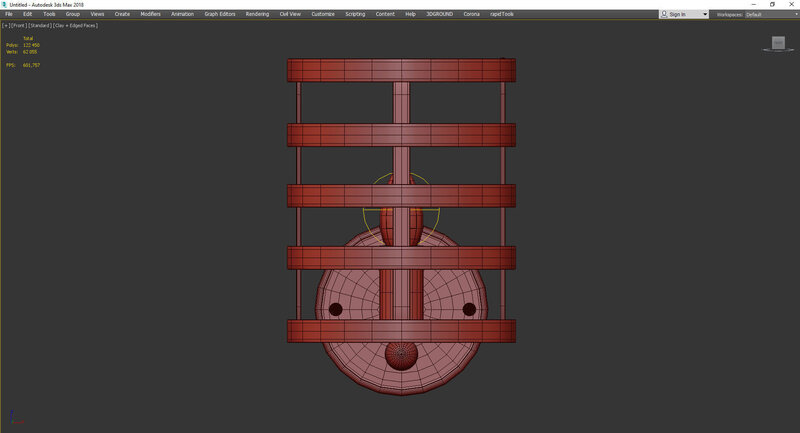Open the Graph Editors menu
Image resolution: width=800 pixels, height=433 pixels.
[219, 14]
